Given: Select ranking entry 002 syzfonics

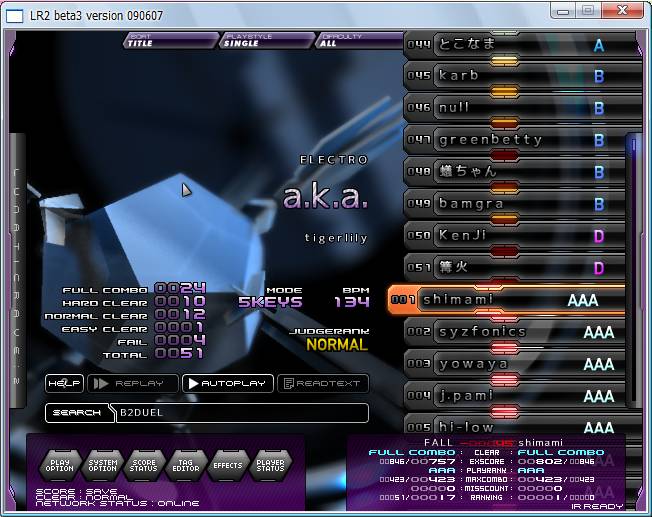Looking at the screenshot, I should (516, 332).
